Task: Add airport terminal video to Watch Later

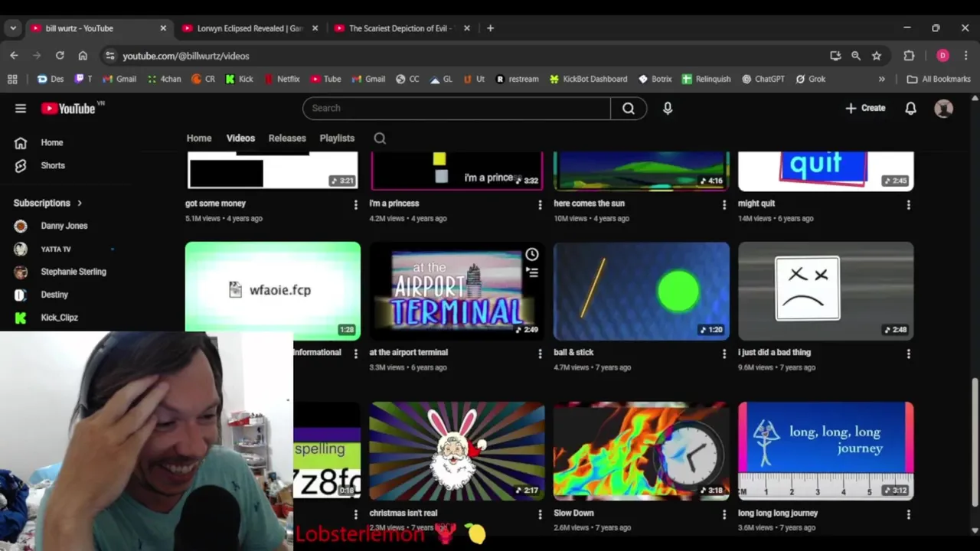Action: tap(532, 255)
